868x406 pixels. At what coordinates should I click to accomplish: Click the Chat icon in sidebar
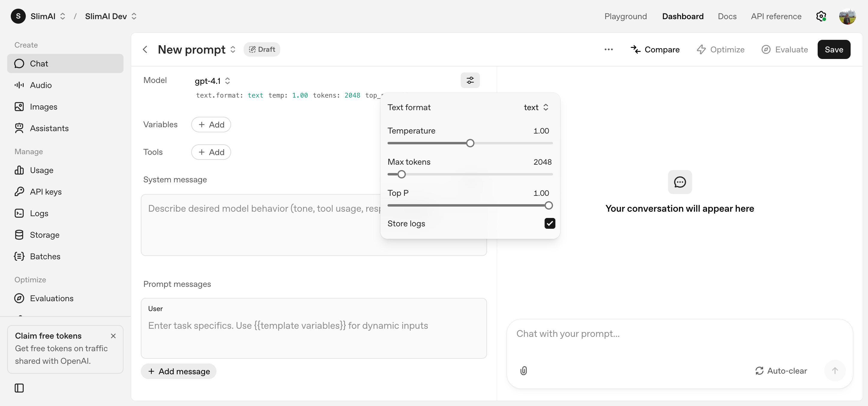pyautogui.click(x=19, y=63)
